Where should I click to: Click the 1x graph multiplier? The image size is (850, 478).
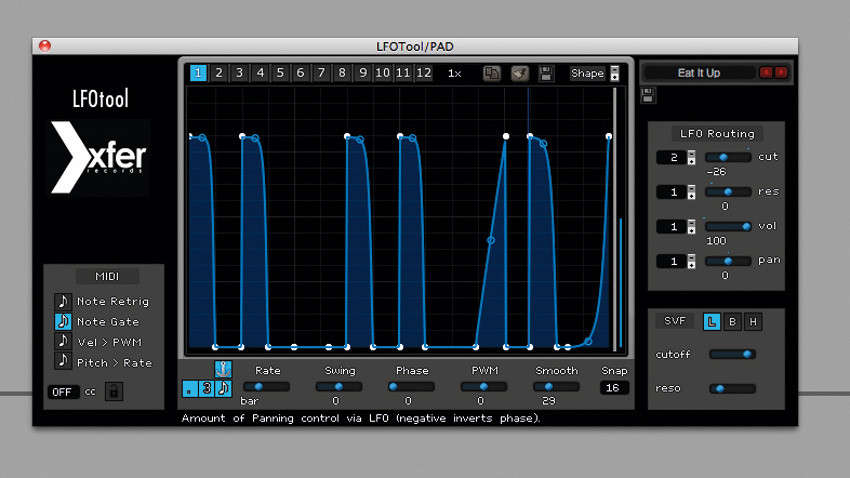[x=454, y=73]
